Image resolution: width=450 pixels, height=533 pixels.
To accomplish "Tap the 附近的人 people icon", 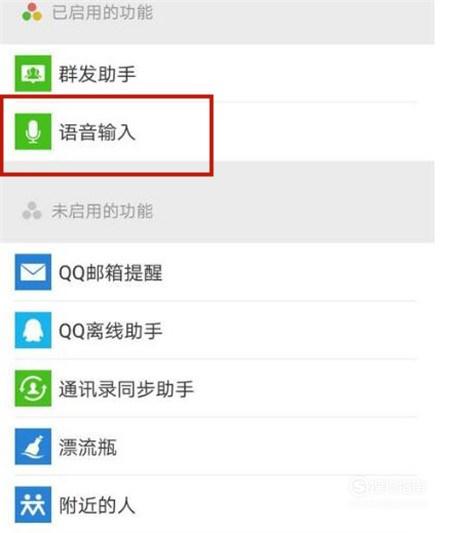I will tap(33, 504).
